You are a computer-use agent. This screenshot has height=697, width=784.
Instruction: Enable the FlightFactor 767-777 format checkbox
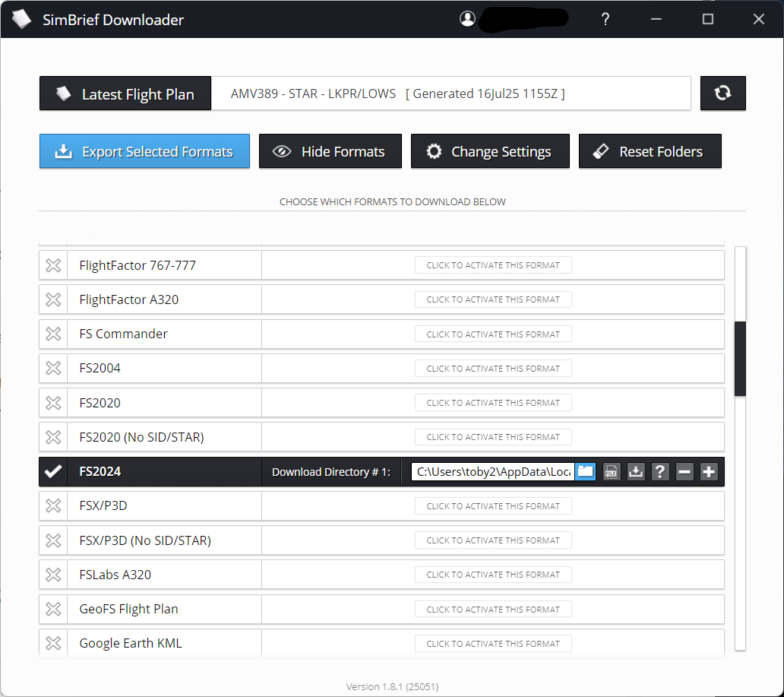pyautogui.click(x=53, y=265)
